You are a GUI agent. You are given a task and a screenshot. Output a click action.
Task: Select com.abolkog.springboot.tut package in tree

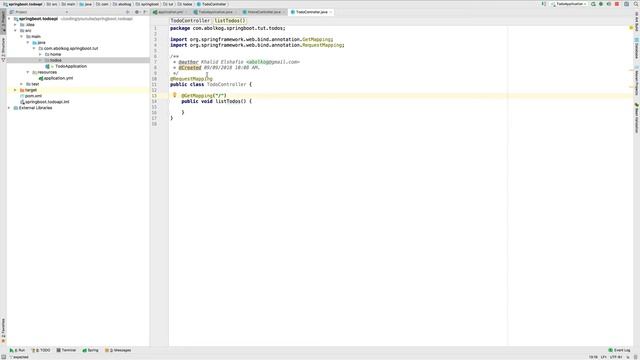71,48
